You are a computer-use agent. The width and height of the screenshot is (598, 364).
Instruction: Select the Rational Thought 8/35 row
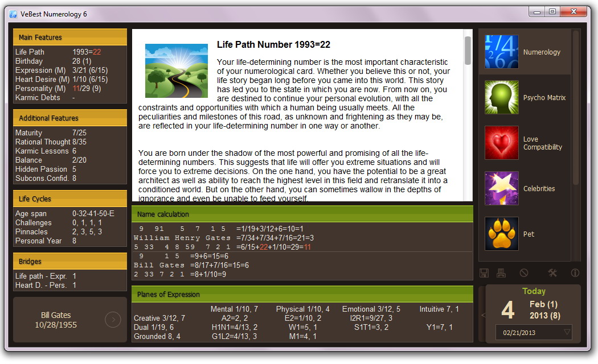point(70,142)
